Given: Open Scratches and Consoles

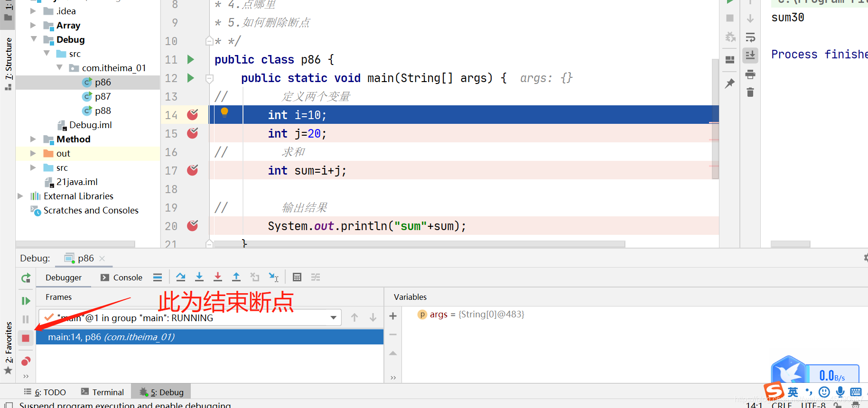Looking at the screenshot, I should point(84,210).
